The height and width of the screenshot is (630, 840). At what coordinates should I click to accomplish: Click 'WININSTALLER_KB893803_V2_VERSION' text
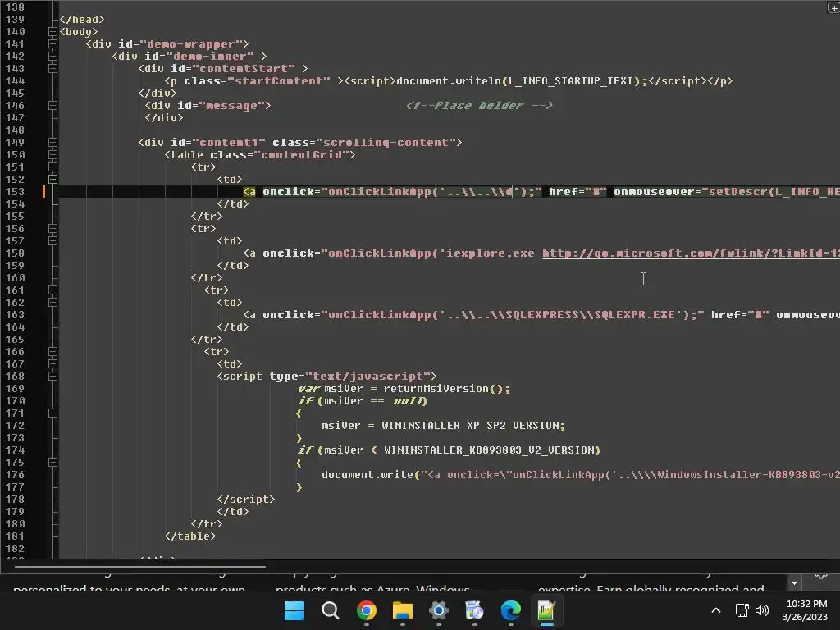point(490,450)
